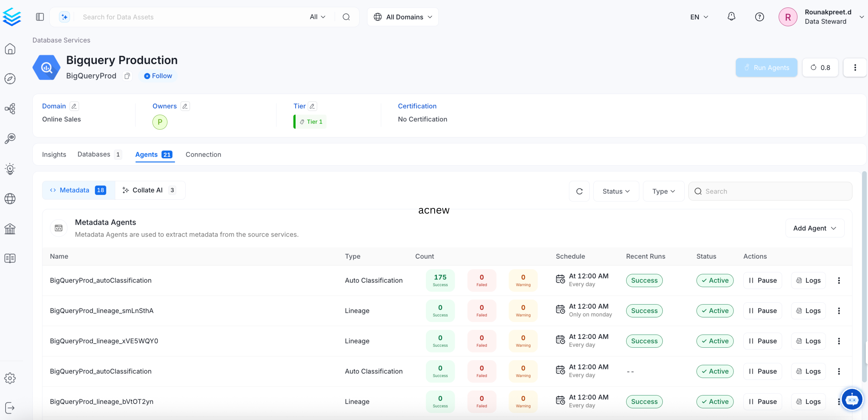Open the Govern bank icon in the sidebar
Viewport: 868px width, 420px height.
10,229
